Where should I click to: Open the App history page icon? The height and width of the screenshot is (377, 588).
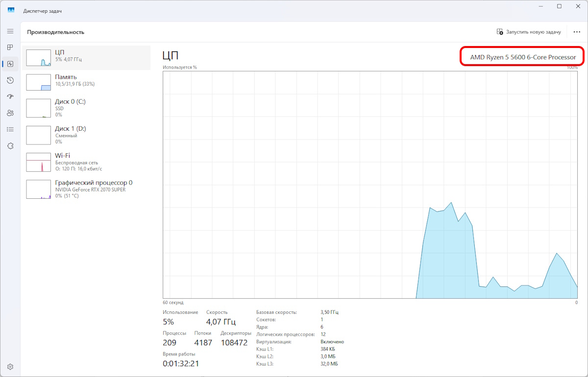pos(10,80)
